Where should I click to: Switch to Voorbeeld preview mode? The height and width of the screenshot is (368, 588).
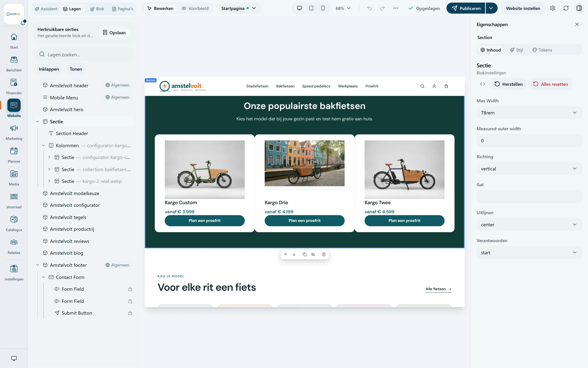[x=195, y=8]
